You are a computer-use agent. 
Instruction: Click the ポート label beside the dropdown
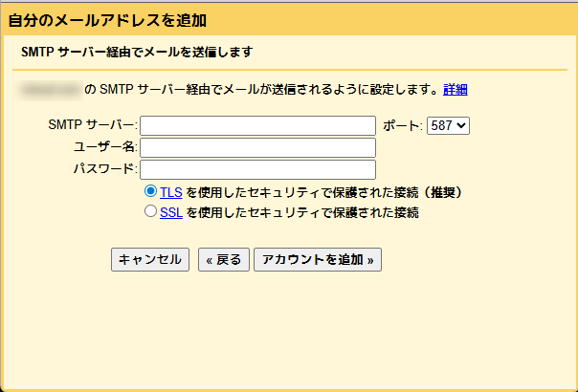tap(402, 126)
